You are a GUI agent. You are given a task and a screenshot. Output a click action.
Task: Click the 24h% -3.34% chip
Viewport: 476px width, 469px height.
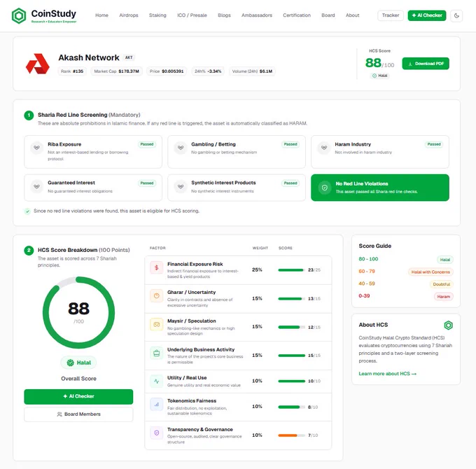(208, 71)
